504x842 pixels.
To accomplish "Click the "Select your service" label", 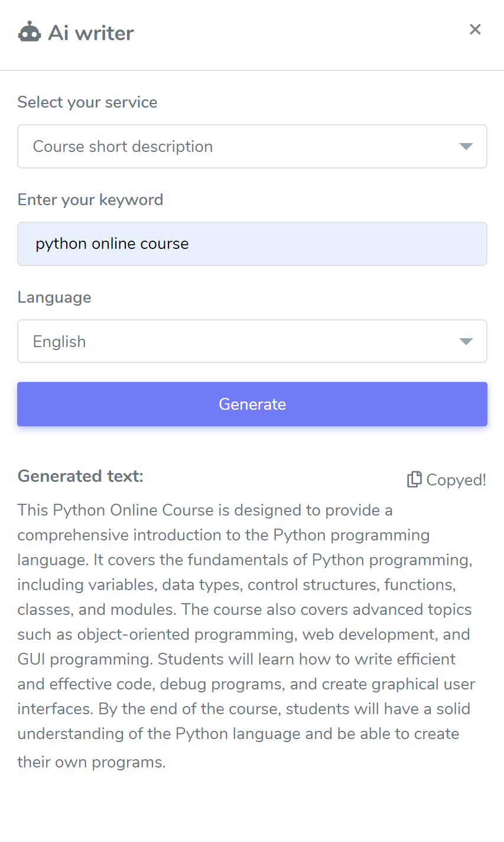I will point(87,102).
